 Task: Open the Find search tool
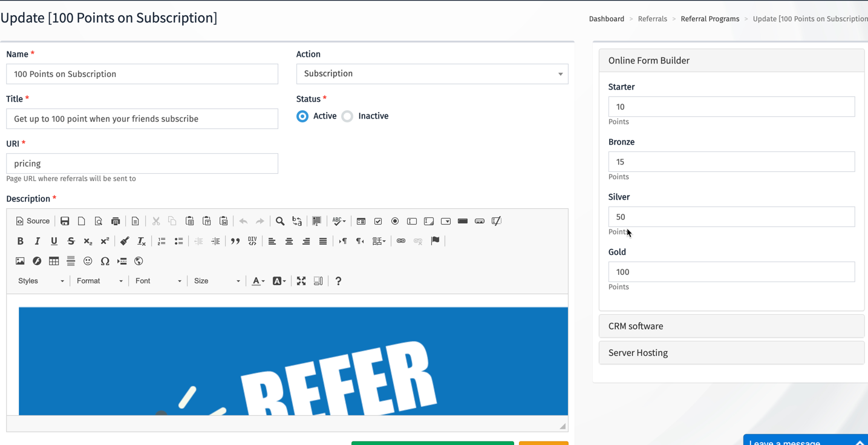pos(280,221)
